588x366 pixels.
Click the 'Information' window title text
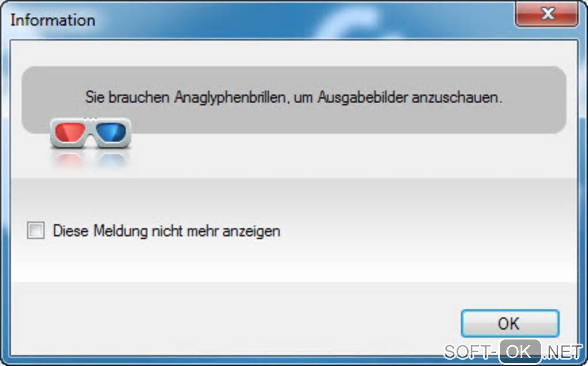(53, 20)
